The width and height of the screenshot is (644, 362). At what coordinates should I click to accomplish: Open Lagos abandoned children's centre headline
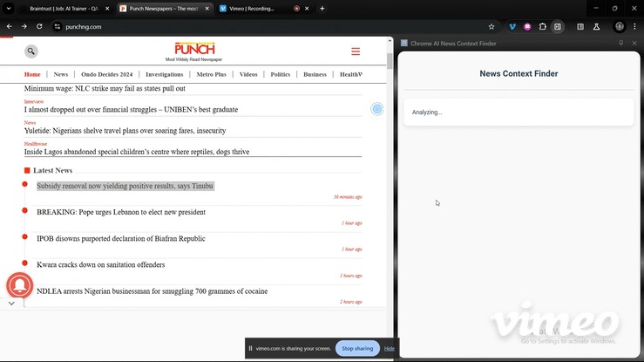pos(137,152)
